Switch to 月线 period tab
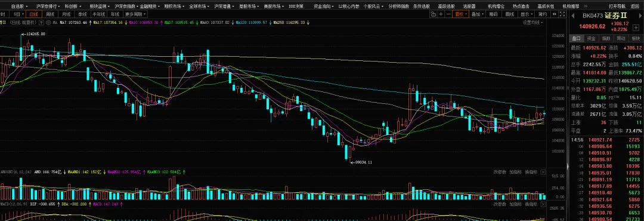The width and height of the screenshot is (644, 221). tap(67, 14)
